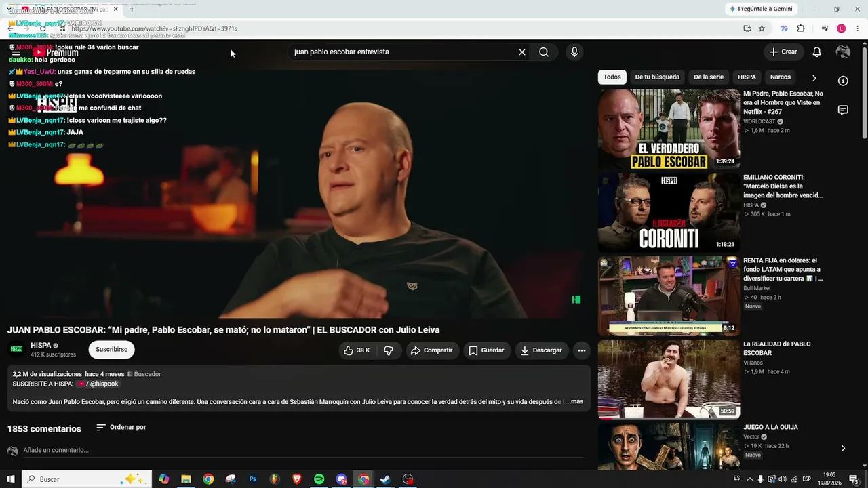Open the comments panel icon in right sidebar
Viewport: 868px width, 488px height.
(843, 110)
